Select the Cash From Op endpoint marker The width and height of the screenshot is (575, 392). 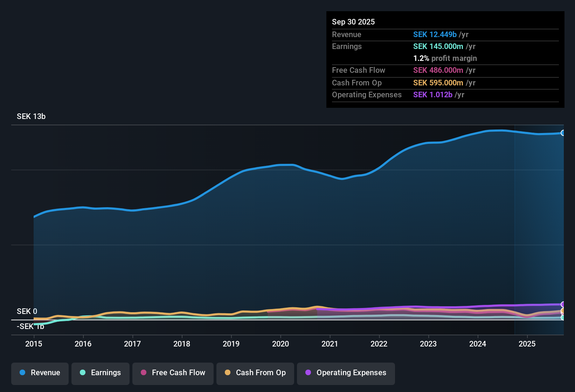point(562,311)
